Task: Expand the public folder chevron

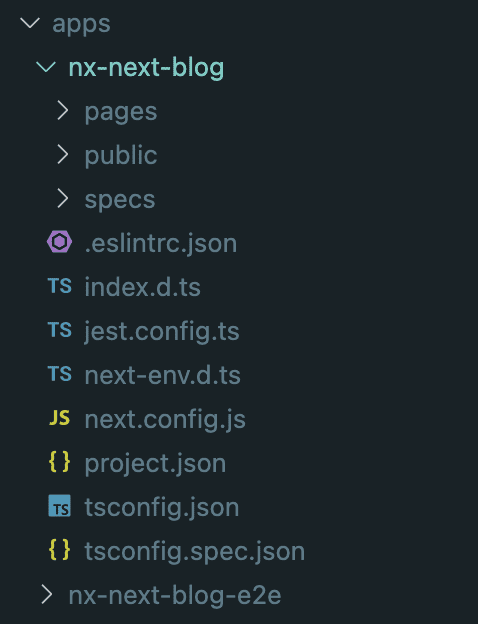Action: coord(62,154)
